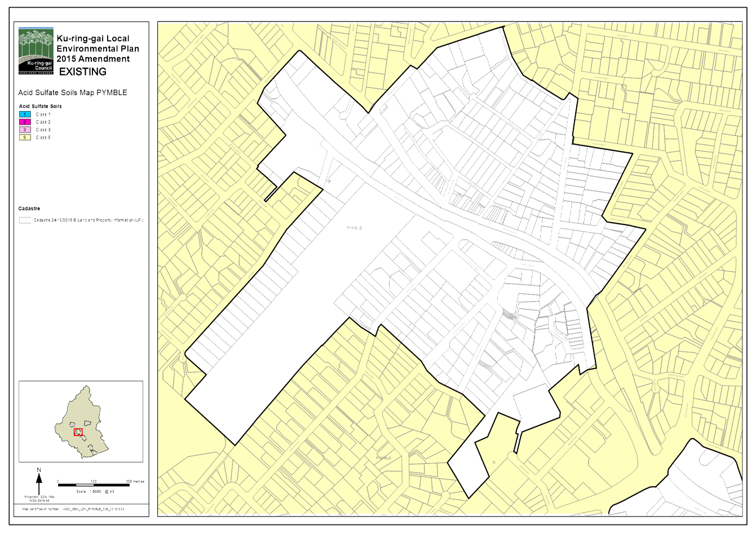Click the 'Acid Sulfate Soils Map PYMBLE' title
Image resolution: width=756 pixels, height=534 pixels.
[73, 92]
